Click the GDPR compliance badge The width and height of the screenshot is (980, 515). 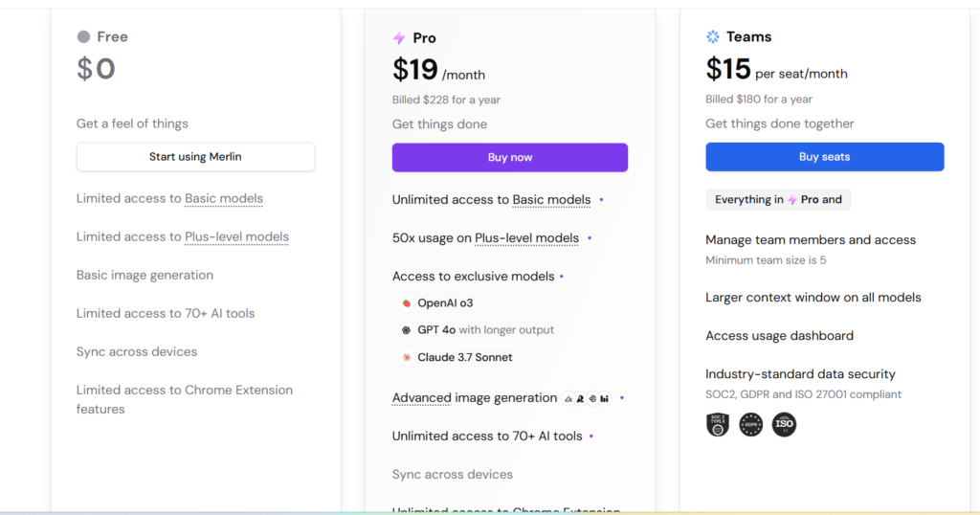point(750,424)
